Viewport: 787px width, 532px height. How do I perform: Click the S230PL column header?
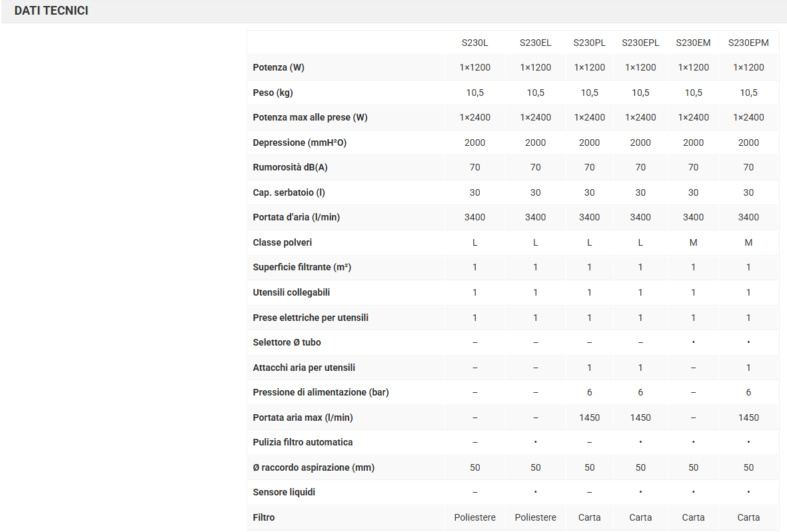[590, 43]
